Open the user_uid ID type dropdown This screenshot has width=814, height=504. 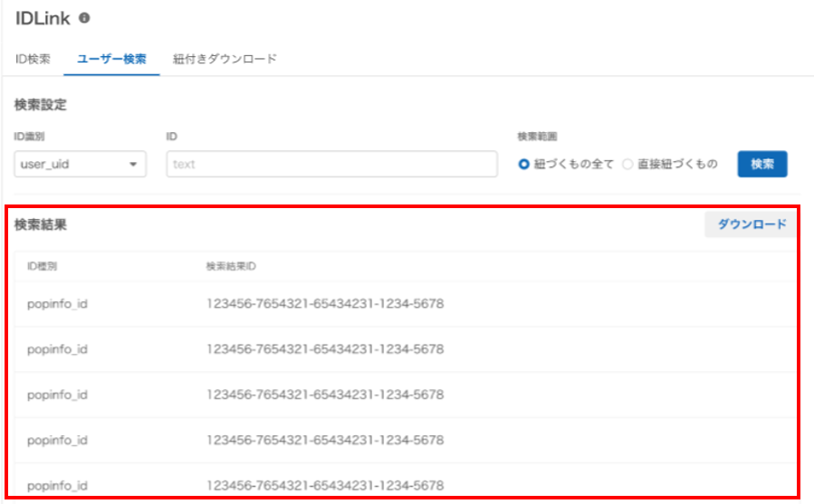pos(80,164)
